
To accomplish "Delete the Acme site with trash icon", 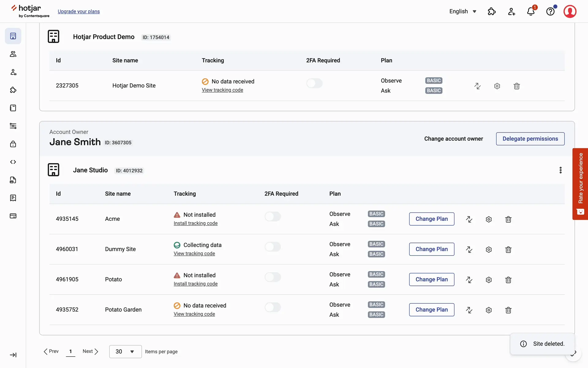I will tap(508, 219).
